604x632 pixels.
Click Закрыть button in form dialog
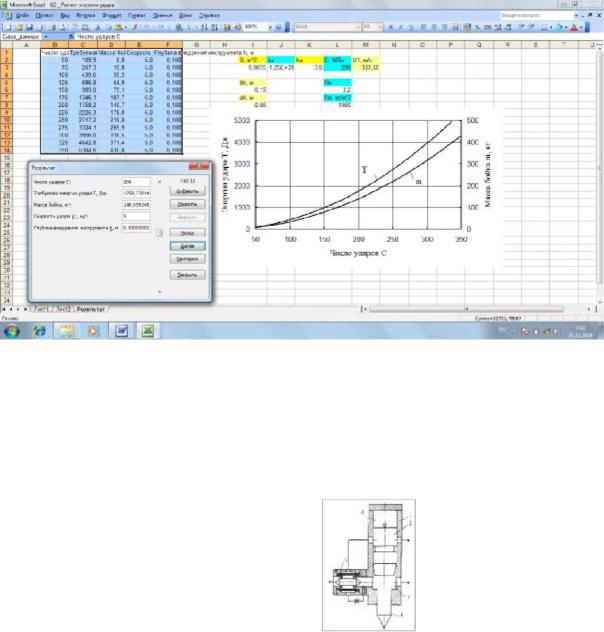[187, 275]
